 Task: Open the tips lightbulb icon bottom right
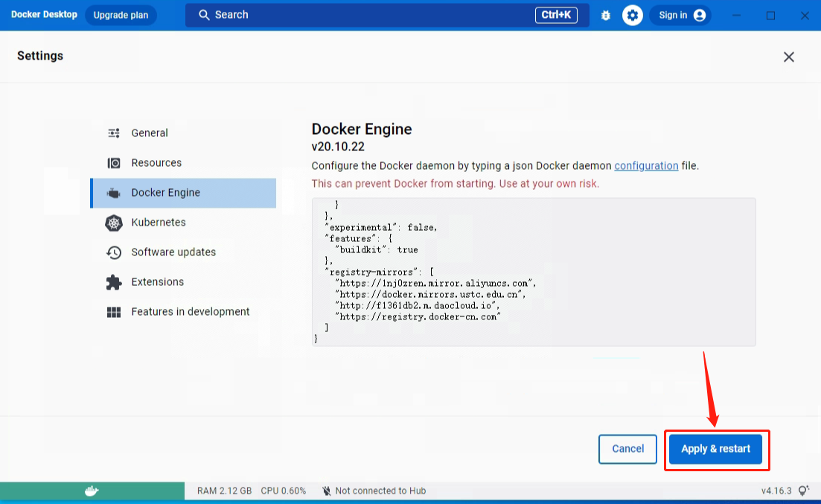click(x=802, y=491)
